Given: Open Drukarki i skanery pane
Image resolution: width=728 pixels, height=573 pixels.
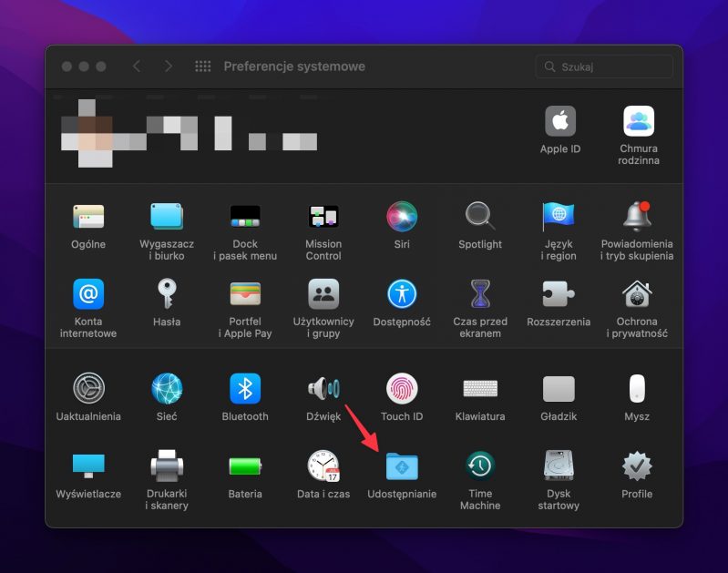Looking at the screenshot, I should point(167,466).
